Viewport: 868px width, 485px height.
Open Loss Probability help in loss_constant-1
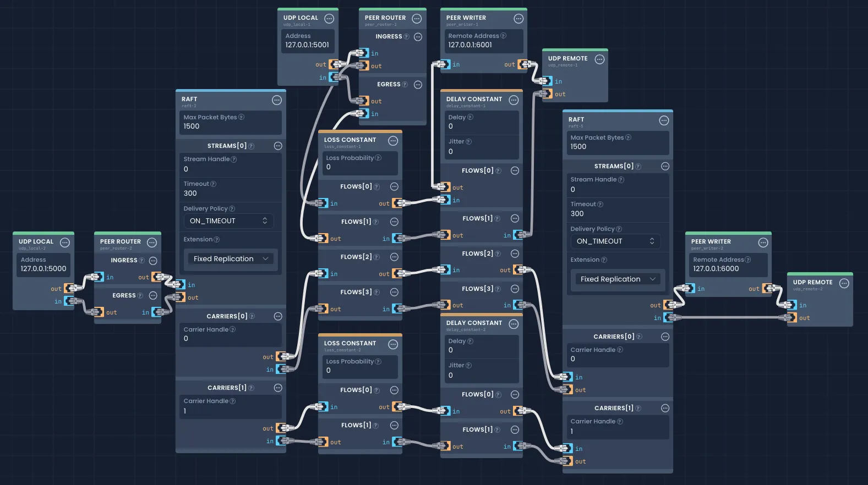click(x=378, y=158)
